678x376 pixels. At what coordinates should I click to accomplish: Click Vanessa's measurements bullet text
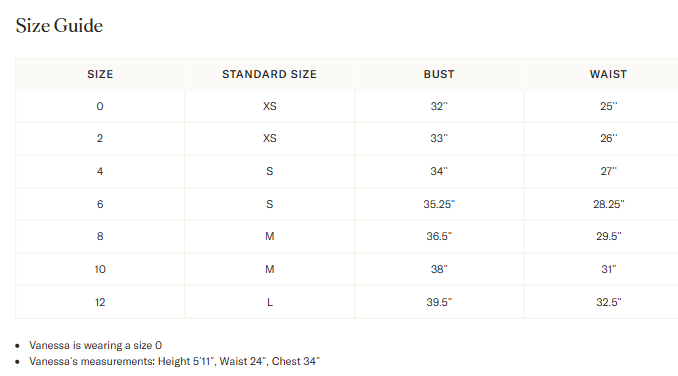click(x=174, y=361)
